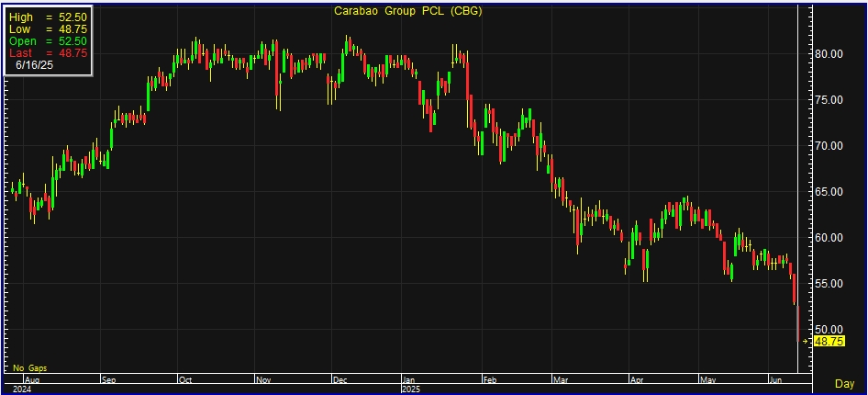Click the 65.00 price axis label

(829, 192)
